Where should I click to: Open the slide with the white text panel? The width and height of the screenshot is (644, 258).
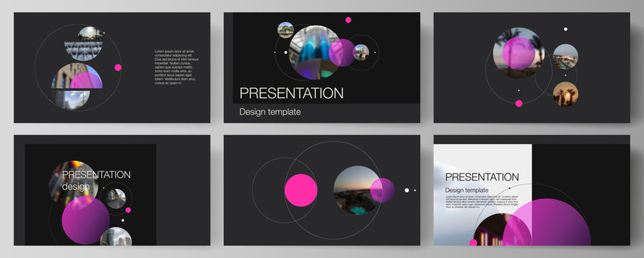tap(532, 190)
